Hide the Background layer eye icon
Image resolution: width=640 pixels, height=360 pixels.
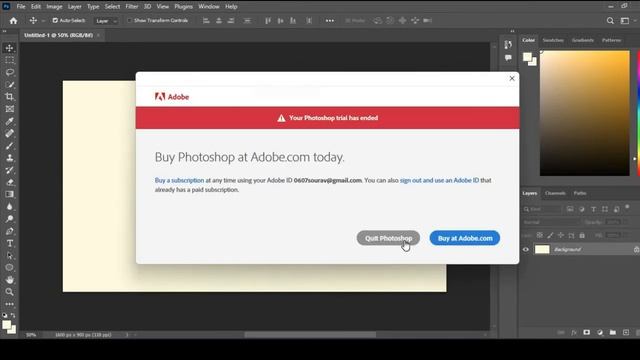526,249
